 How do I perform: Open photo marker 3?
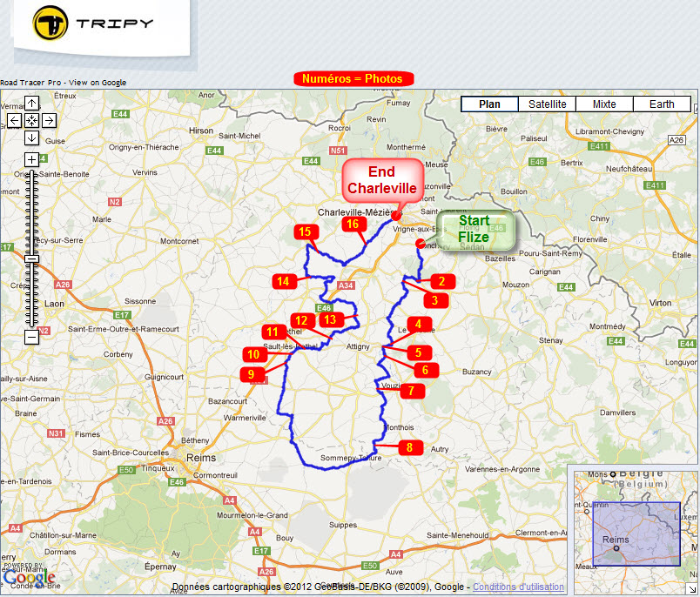[435, 300]
